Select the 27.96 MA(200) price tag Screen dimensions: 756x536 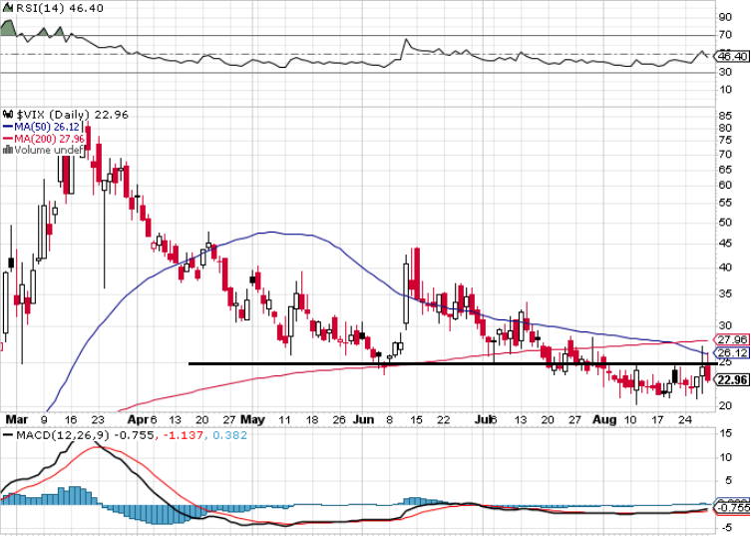[x=732, y=340]
